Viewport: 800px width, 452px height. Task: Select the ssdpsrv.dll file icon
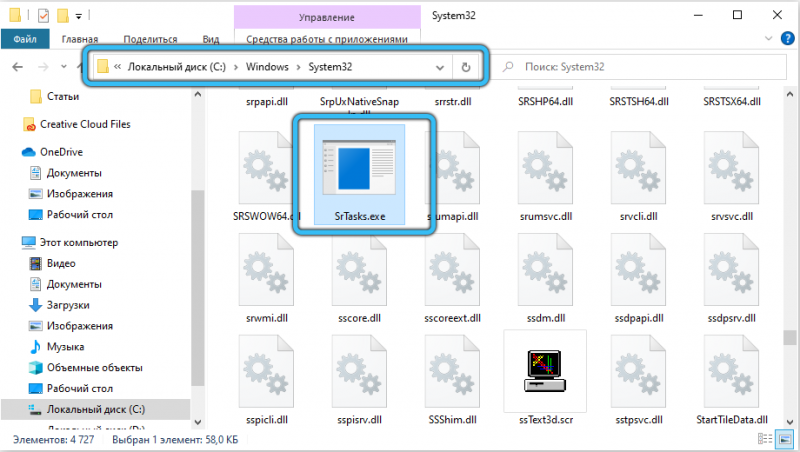[x=731, y=270]
